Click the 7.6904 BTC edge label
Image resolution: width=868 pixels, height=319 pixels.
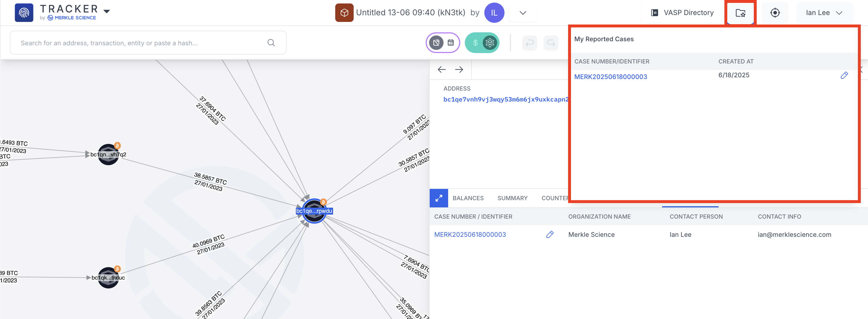(x=416, y=263)
